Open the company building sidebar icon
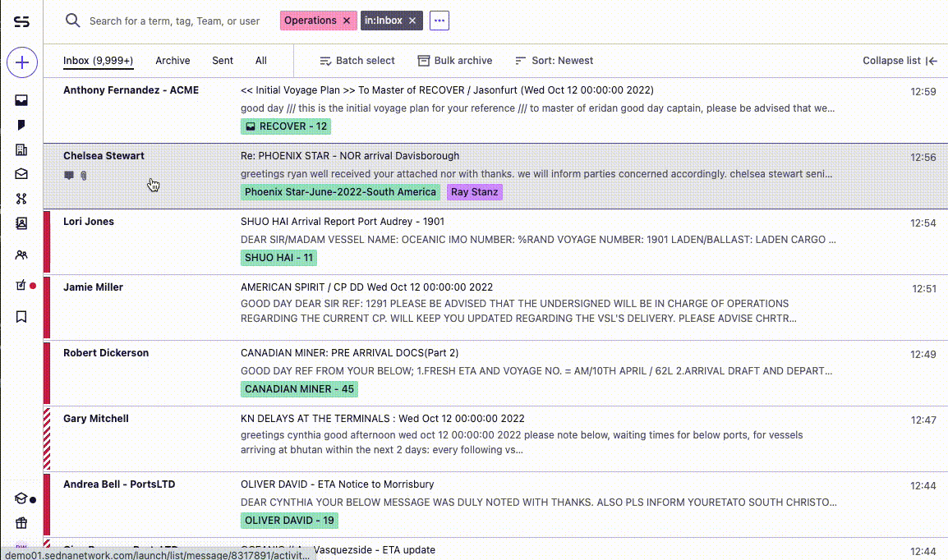 pos(21,149)
